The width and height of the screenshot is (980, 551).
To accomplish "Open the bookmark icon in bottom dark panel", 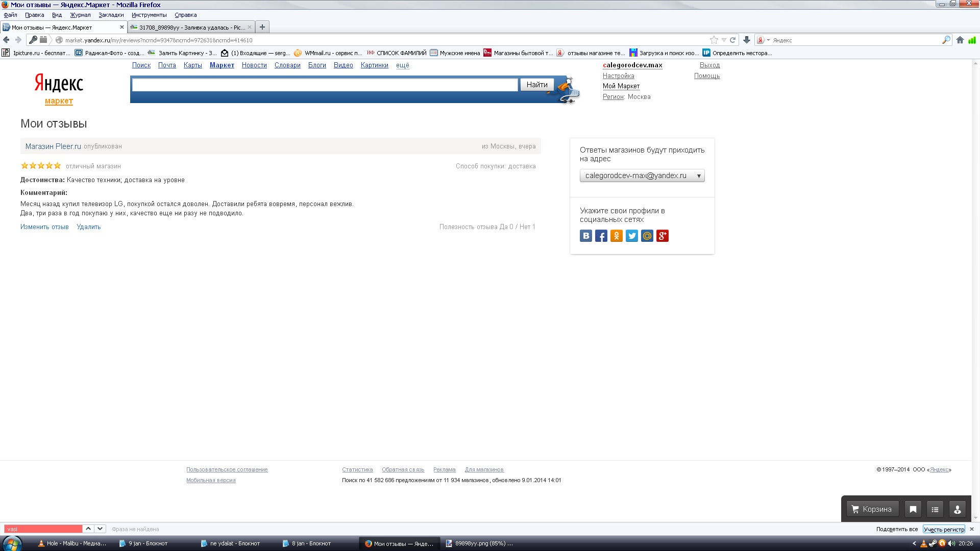I will pos(913,509).
